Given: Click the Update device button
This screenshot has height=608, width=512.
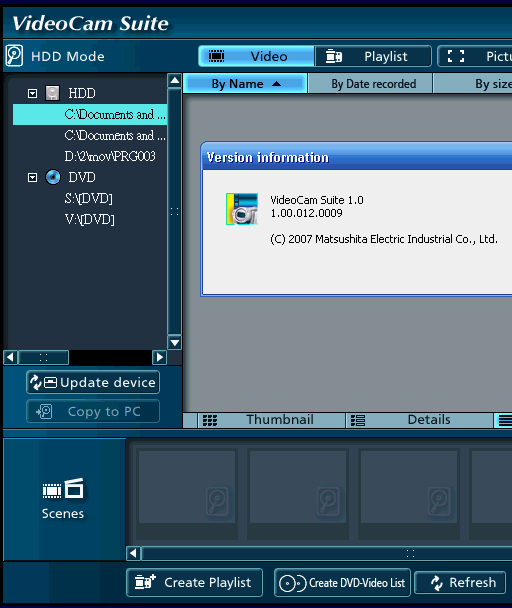Looking at the screenshot, I should [93, 382].
